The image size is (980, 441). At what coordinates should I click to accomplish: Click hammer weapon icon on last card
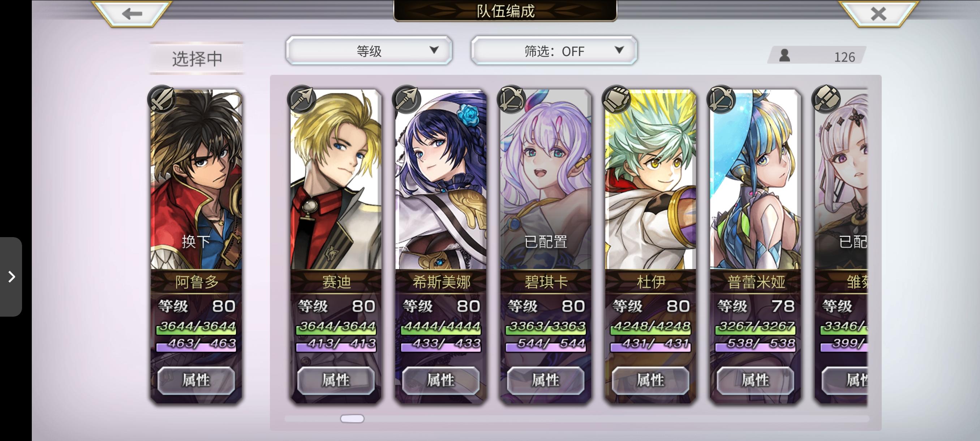click(826, 99)
